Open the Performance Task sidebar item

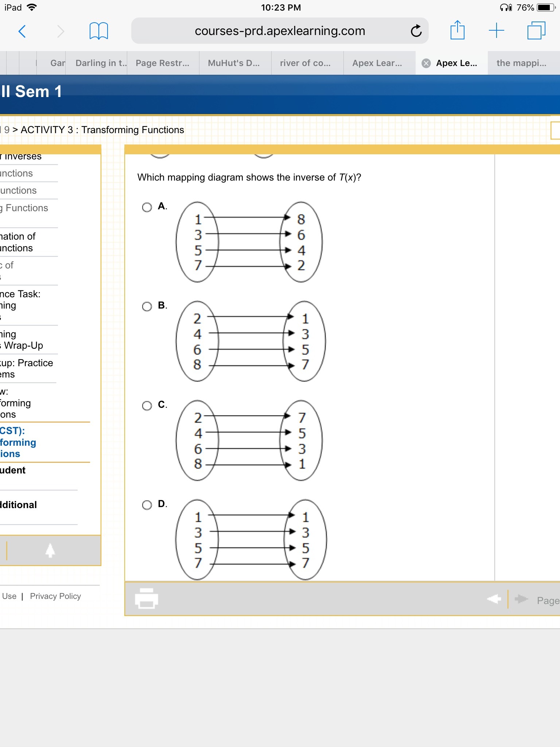coord(20,305)
